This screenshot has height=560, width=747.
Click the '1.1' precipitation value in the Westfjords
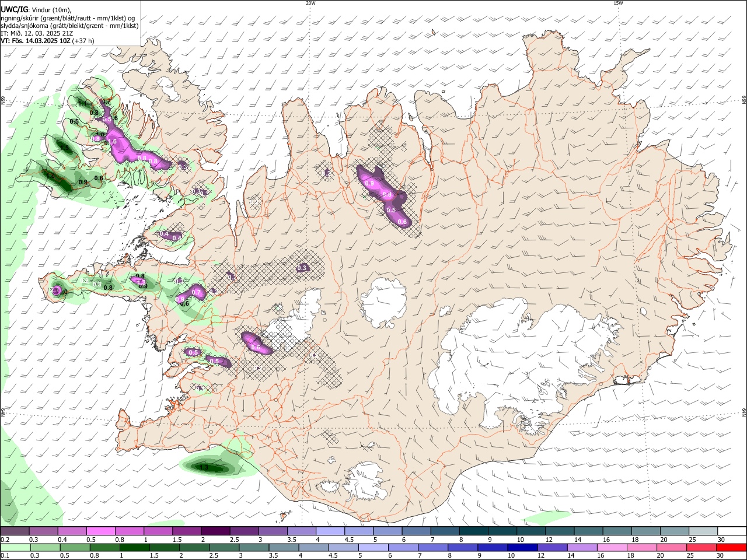(82, 103)
